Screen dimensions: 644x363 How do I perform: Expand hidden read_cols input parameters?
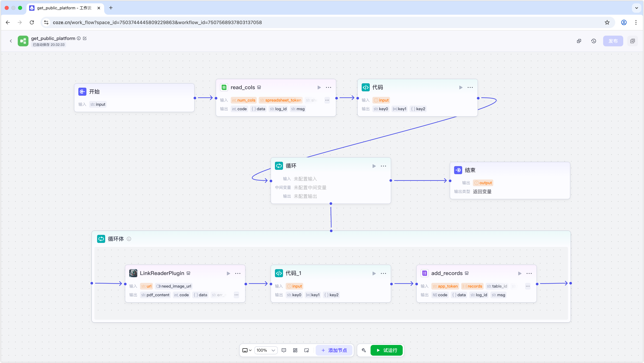[x=327, y=100]
